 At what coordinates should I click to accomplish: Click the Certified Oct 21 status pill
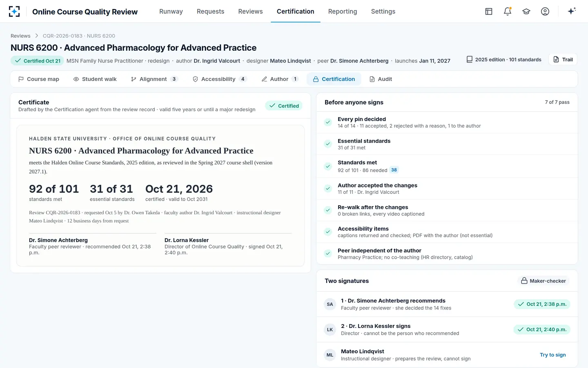pyautogui.click(x=37, y=61)
